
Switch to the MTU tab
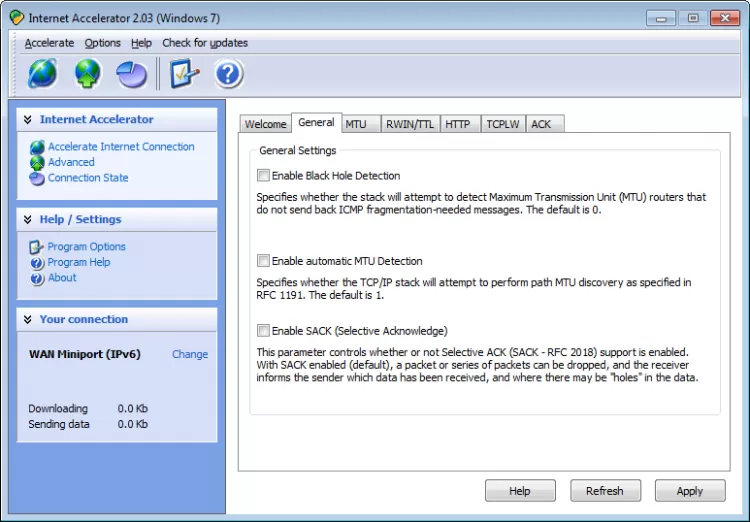click(x=361, y=124)
